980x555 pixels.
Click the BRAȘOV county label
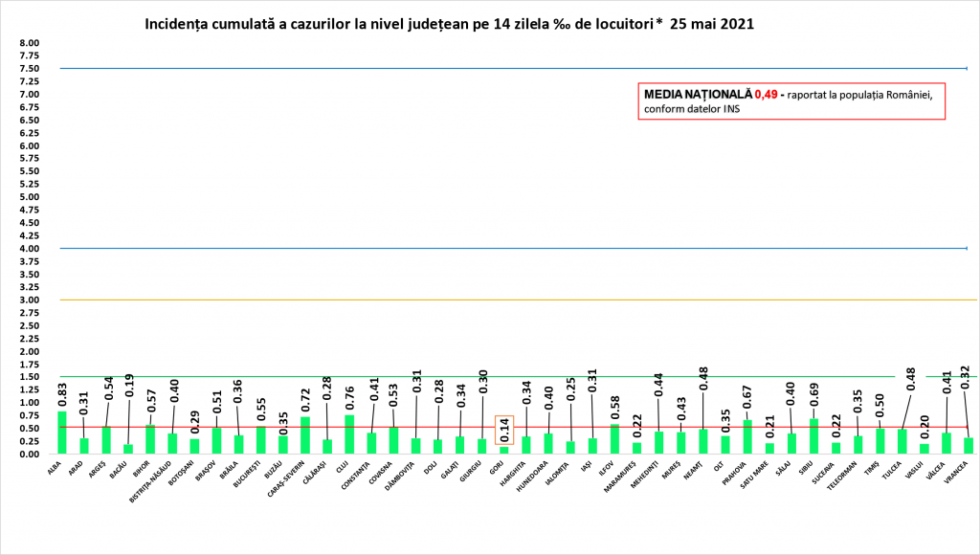point(207,471)
